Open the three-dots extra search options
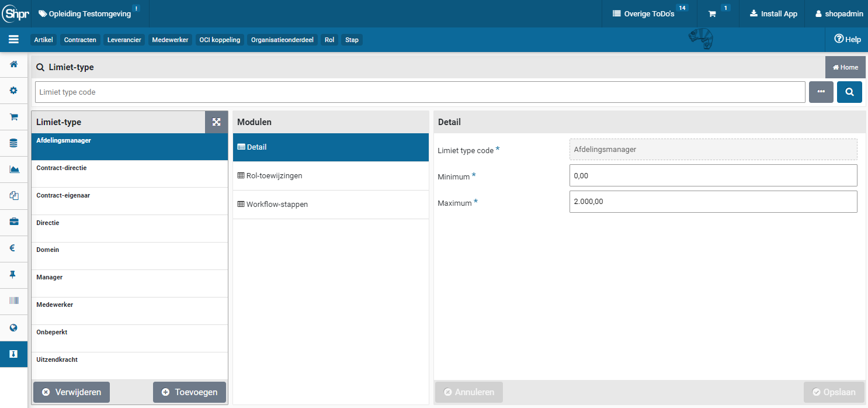This screenshot has width=868, height=408. coord(821,92)
